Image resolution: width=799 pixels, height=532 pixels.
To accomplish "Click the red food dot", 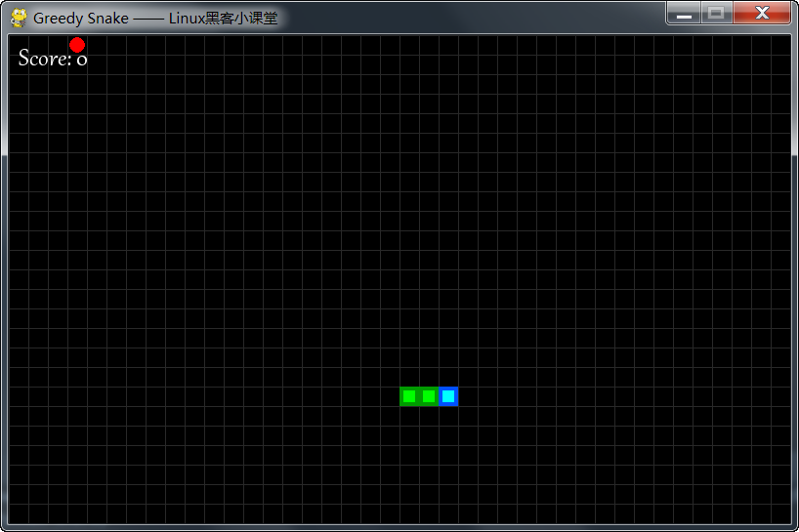I will [77, 45].
